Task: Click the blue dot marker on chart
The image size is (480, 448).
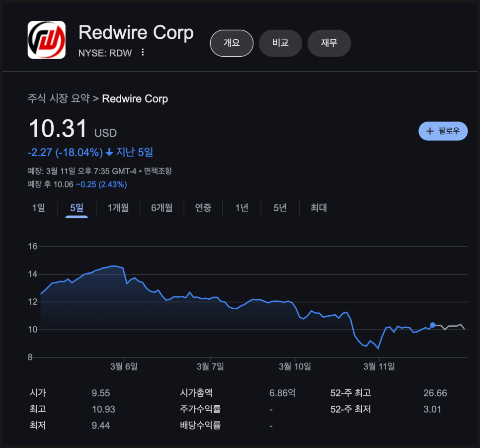Action: (x=433, y=325)
